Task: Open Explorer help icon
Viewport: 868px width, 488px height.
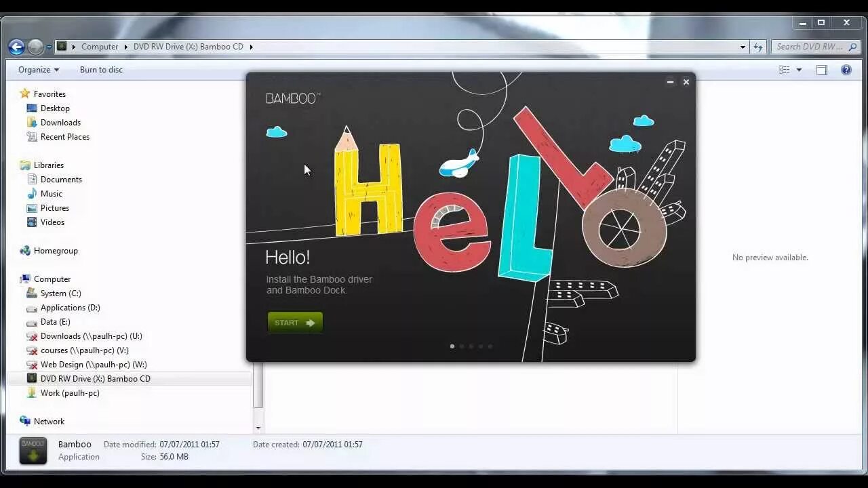Action: pos(846,70)
